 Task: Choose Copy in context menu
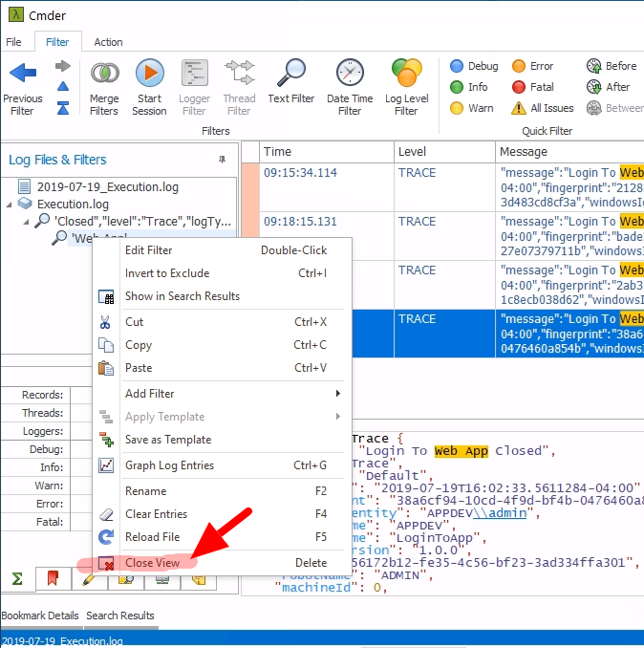point(223,345)
